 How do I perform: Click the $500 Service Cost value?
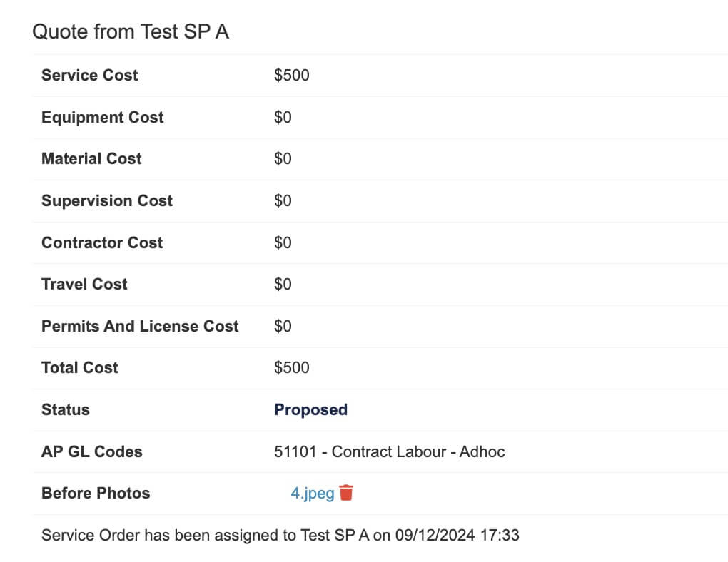click(292, 75)
